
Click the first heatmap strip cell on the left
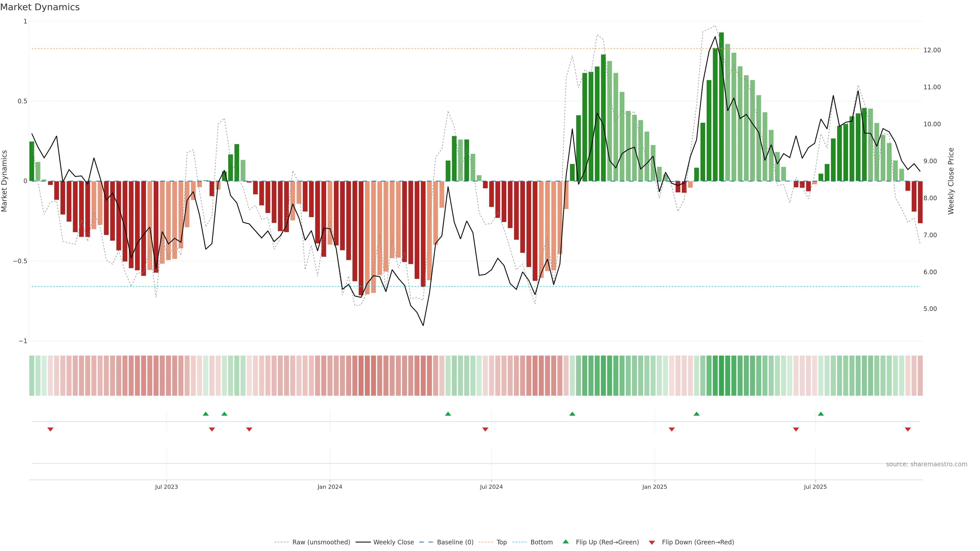coord(32,376)
